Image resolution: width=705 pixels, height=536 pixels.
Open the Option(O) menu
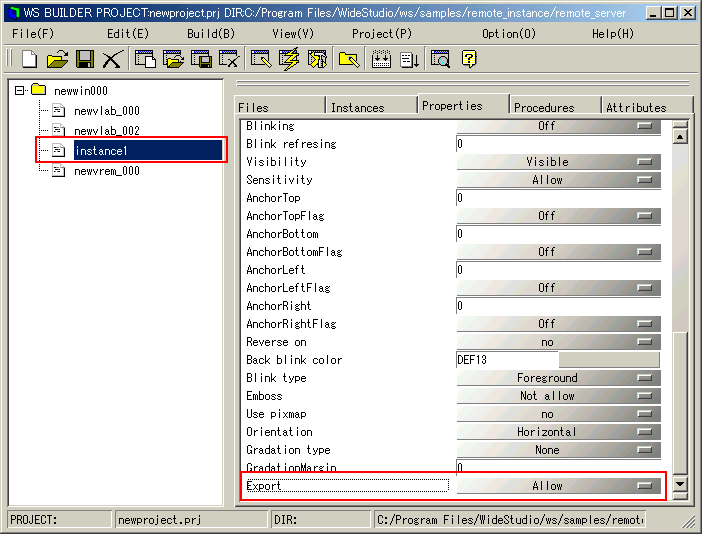point(509,34)
